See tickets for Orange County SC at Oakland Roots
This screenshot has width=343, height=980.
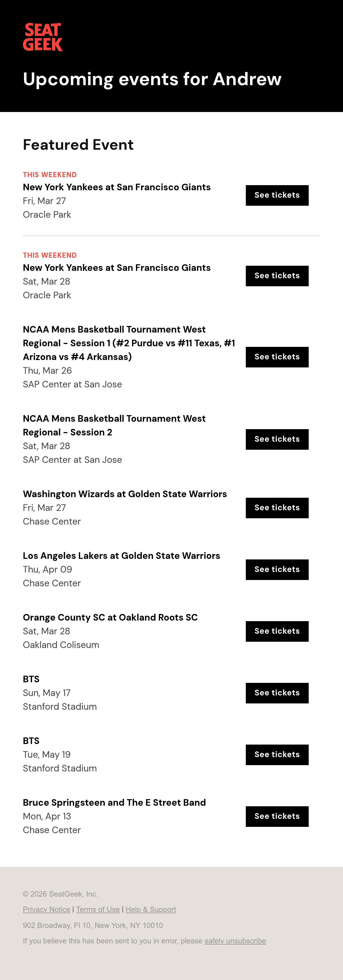(x=277, y=631)
